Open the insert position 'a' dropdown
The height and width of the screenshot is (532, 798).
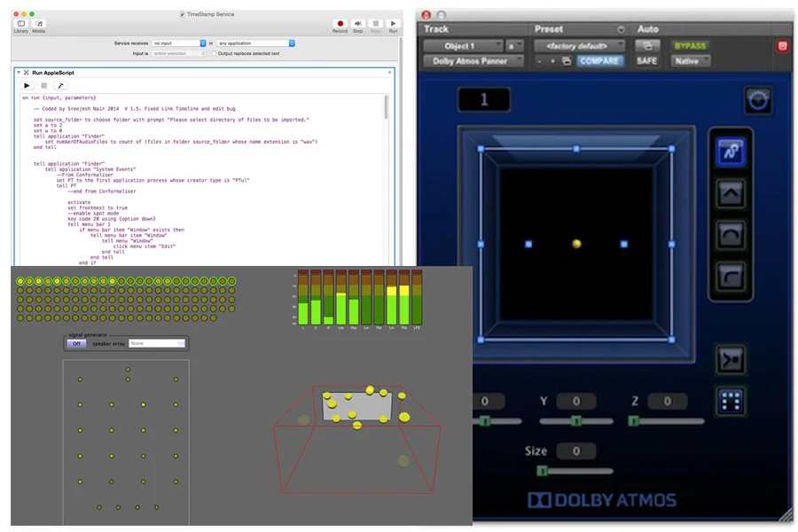515,46
